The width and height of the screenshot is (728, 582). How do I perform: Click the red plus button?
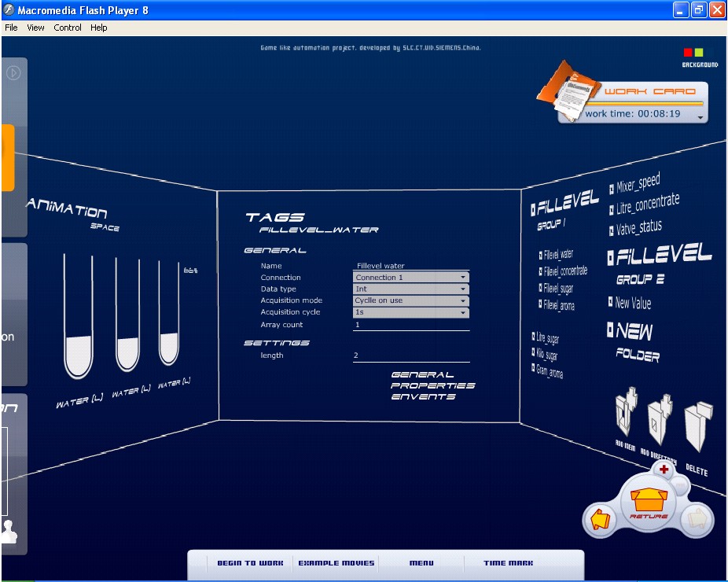click(664, 470)
